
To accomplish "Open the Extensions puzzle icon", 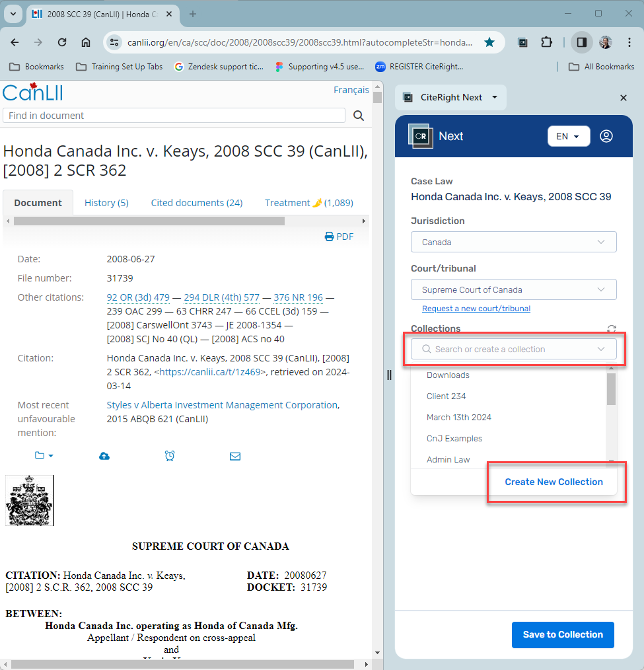I will point(546,42).
